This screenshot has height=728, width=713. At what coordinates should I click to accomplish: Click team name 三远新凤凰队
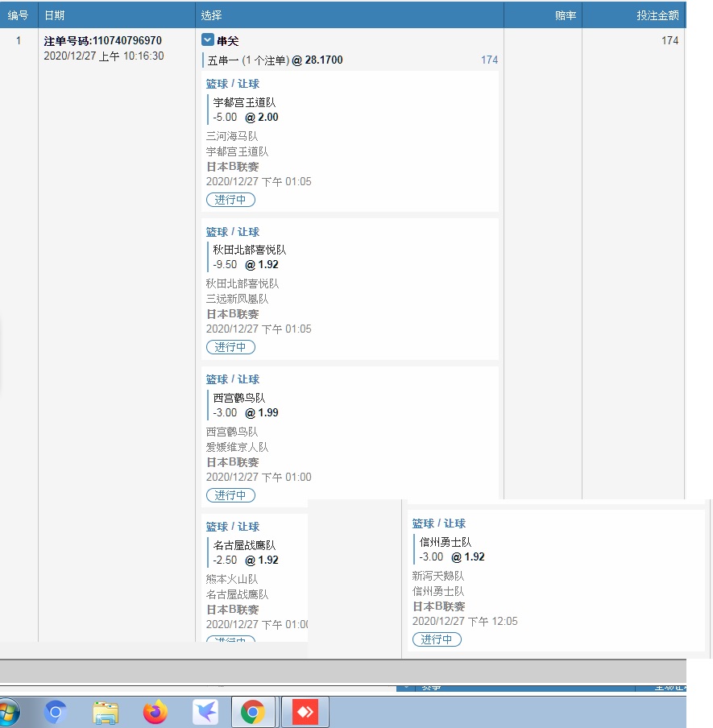pos(237,299)
